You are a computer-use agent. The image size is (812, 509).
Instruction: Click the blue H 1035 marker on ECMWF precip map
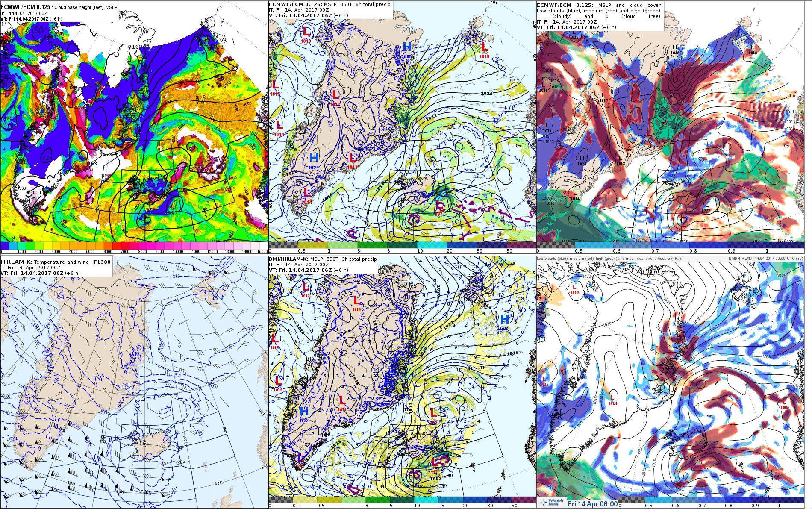click(407, 49)
